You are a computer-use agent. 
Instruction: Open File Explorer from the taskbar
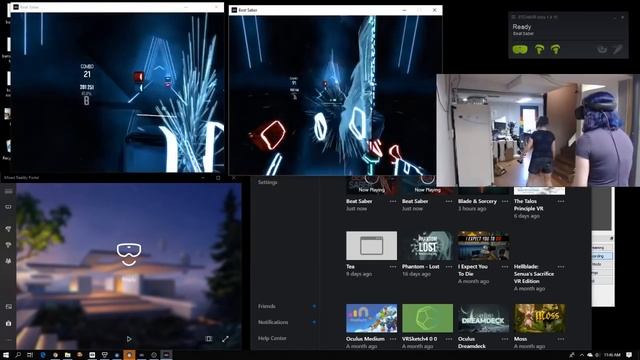coord(67,355)
